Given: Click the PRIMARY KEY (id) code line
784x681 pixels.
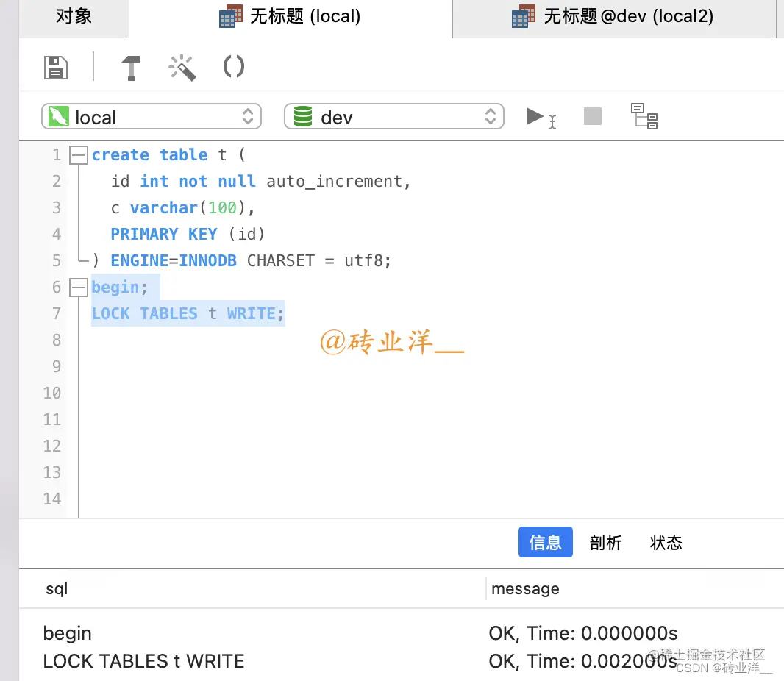Looking at the screenshot, I should [x=188, y=234].
